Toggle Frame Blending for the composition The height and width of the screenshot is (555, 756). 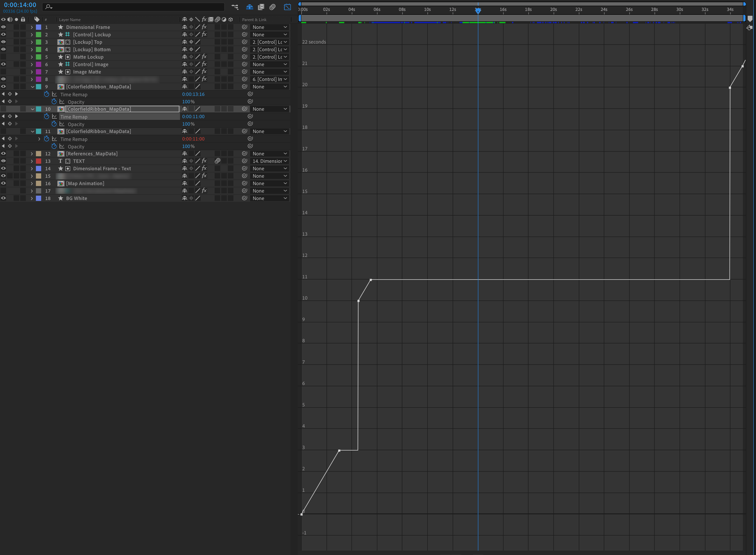(x=261, y=7)
